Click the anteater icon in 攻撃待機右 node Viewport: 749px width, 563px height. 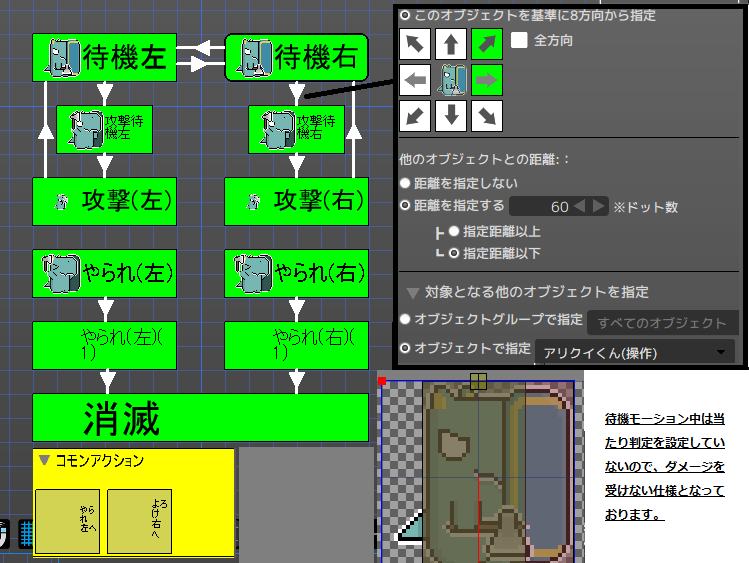coord(278,130)
